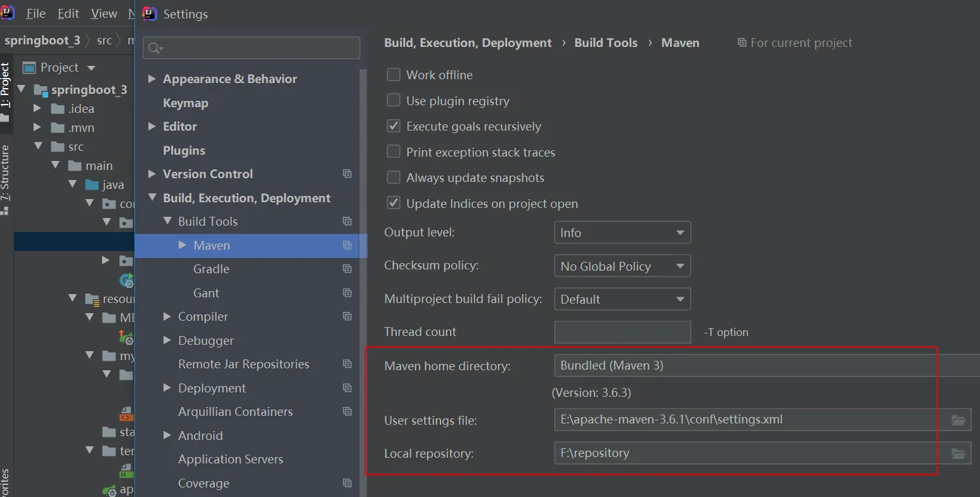Browse for Local repository folder icon

click(x=958, y=453)
